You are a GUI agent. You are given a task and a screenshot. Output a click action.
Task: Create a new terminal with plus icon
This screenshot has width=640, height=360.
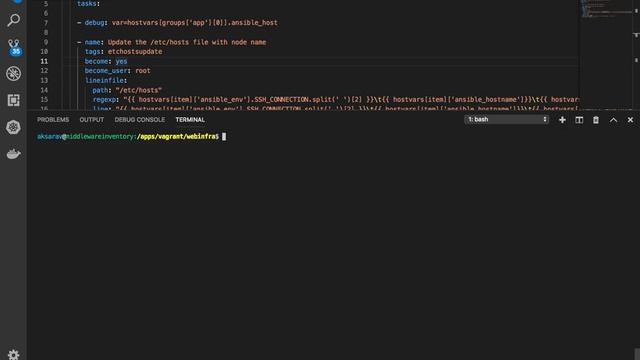pyautogui.click(x=562, y=120)
